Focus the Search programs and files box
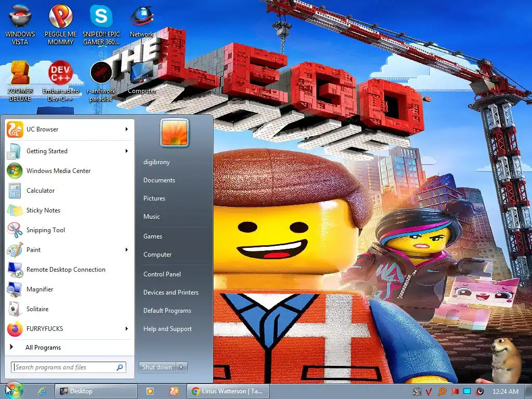 click(69, 367)
